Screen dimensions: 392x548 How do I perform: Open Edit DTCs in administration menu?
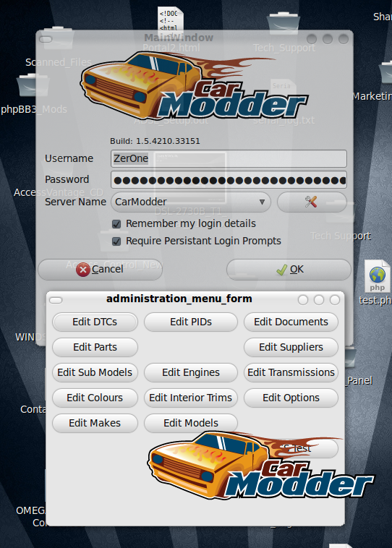(95, 322)
